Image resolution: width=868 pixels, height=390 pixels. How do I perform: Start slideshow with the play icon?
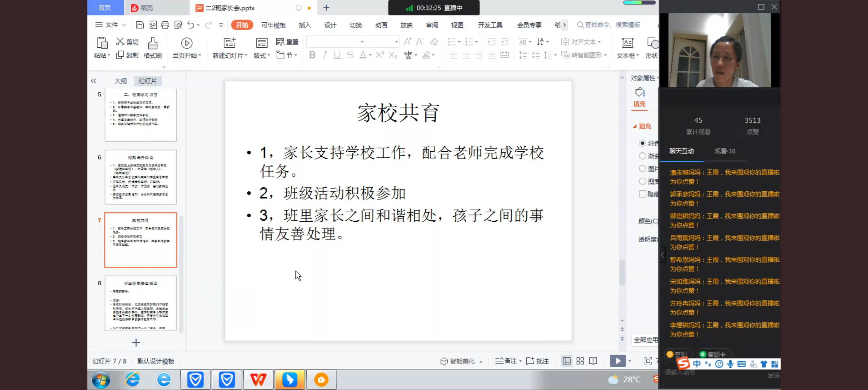[618, 361]
